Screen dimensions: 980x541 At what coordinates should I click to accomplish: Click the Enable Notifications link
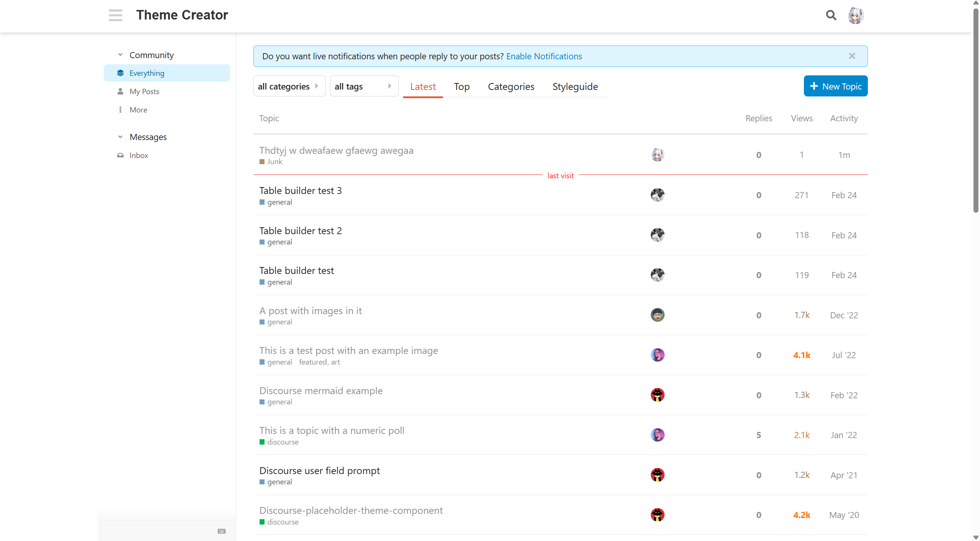(544, 56)
